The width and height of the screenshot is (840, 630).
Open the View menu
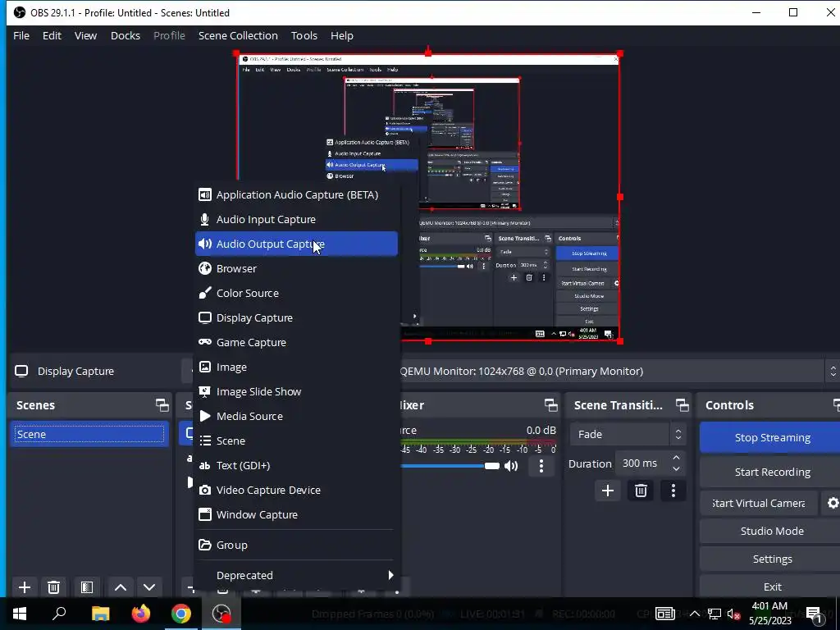[x=85, y=36]
